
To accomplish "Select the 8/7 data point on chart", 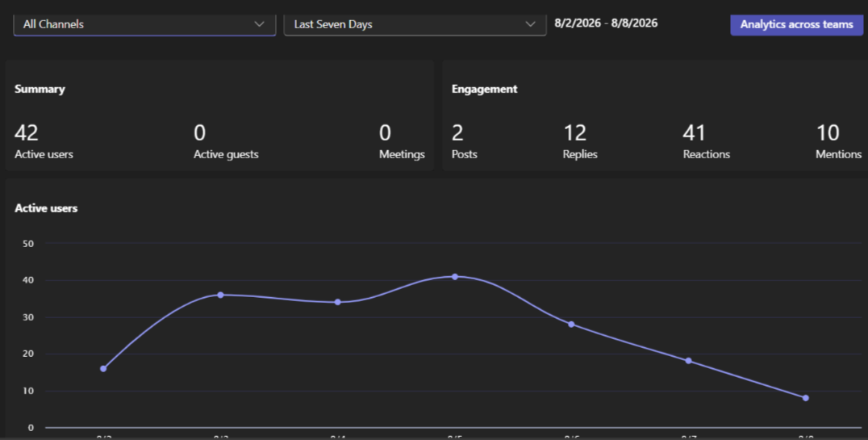I will (x=688, y=361).
